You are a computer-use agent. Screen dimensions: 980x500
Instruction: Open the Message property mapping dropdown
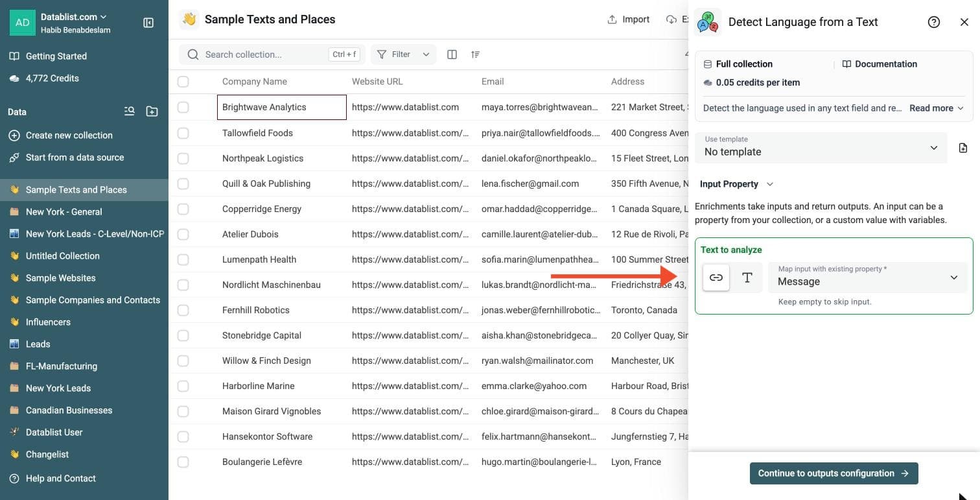click(x=868, y=278)
